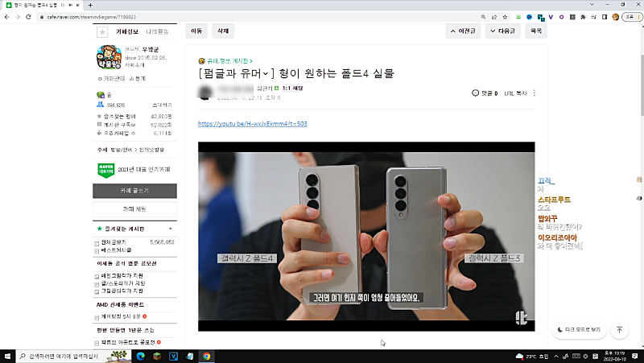Open the 통계 statistics chart link
This screenshot has height=363, width=644.
[x=138, y=78]
